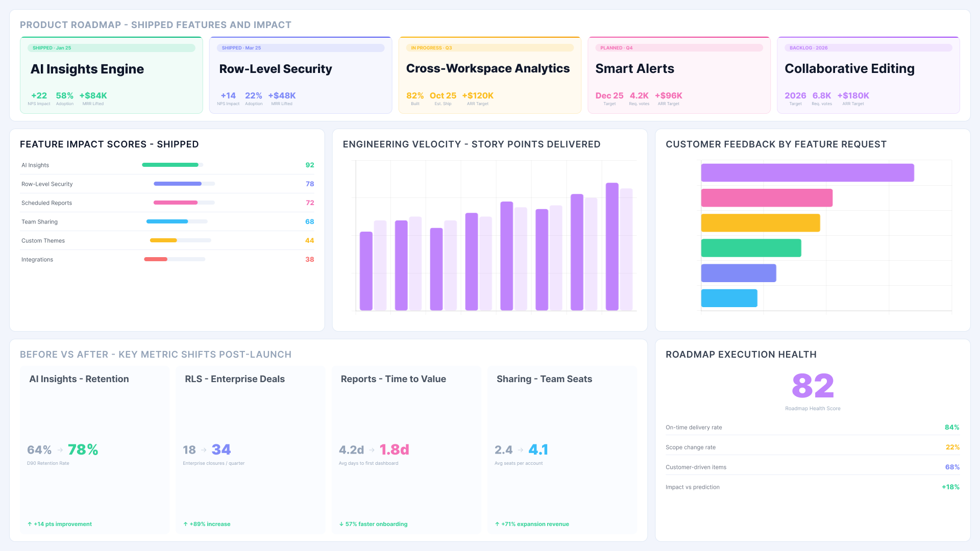Select the Team Sharing row label

click(x=39, y=222)
